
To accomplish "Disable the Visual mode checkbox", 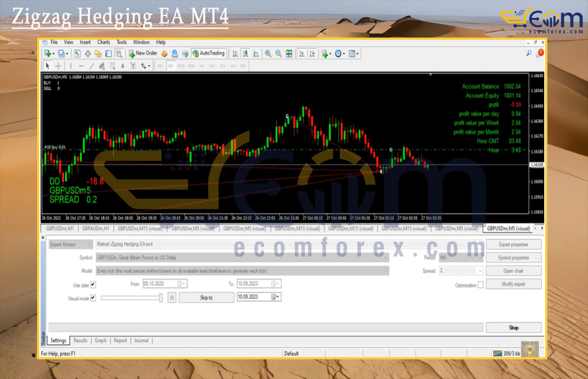I will [93, 298].
